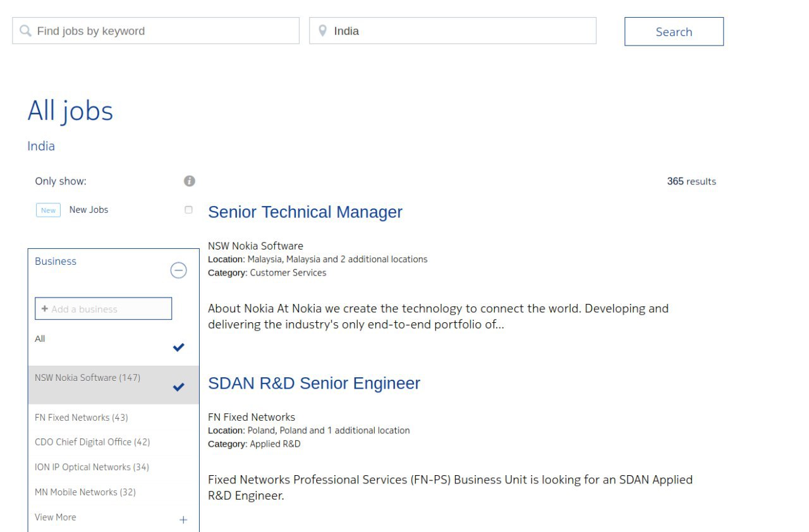Open SDAN R&D Senior Engineer job
The image size is (809, 532).
click(x=314, y=384)
